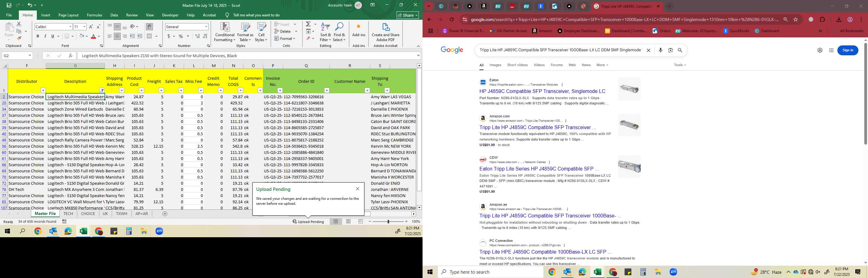This screenshot has width=868, height=278.
Task: Toggle Underline formatting in Excel ribbon
Action: (53, 36)
